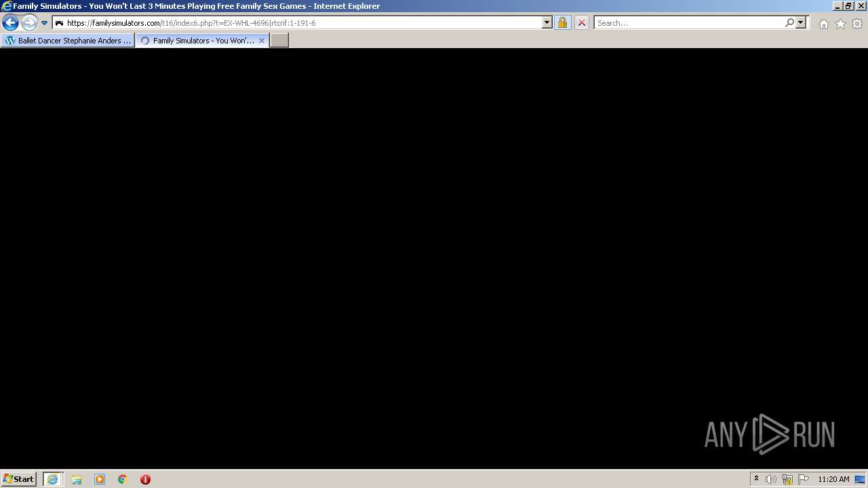Switch to Ballet Dancer Stephanie Anders tab

tap(68, 41)
